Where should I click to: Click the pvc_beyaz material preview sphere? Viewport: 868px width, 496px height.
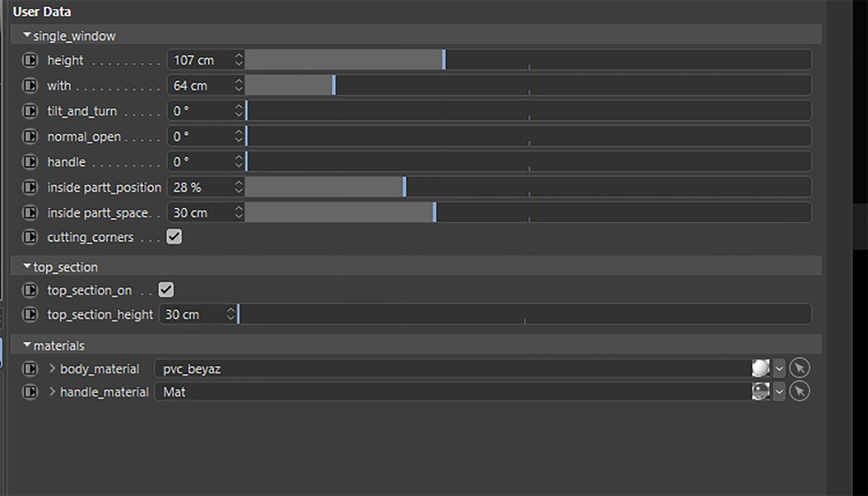point(760,368)
